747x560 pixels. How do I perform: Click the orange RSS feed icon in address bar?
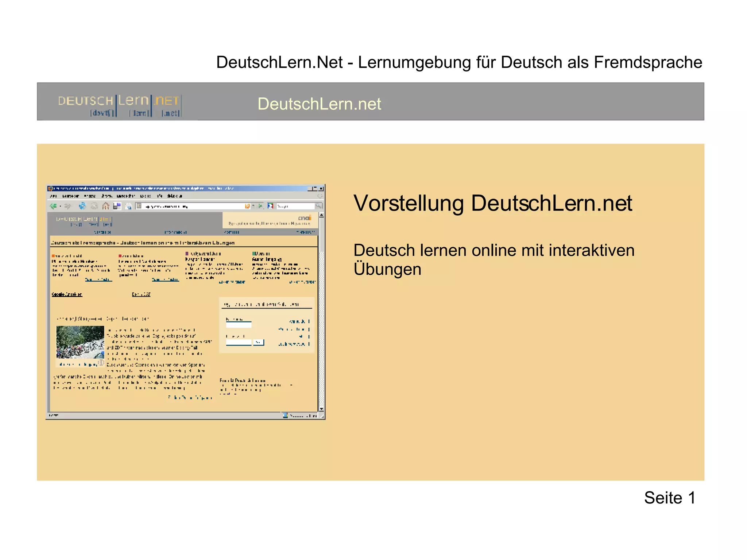(x=247, y=206)
